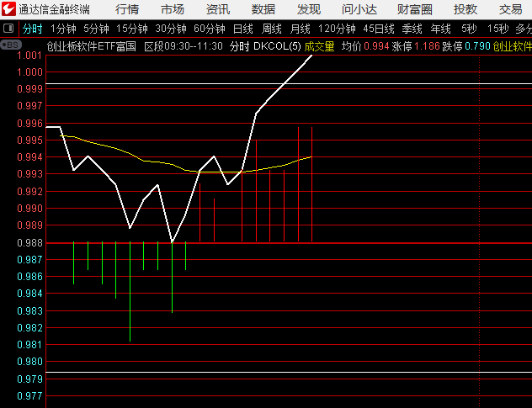Click the 1.001 price axis label
This screenshot has height=408, width=532.
29,56
